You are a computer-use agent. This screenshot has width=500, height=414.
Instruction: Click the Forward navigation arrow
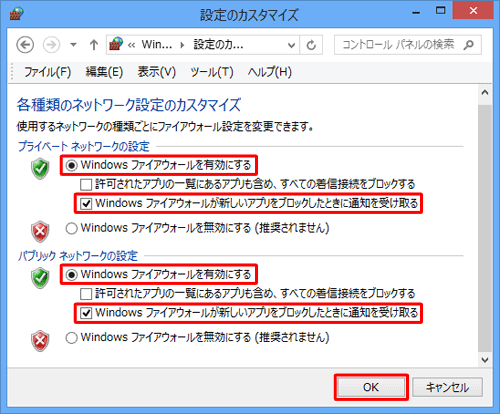51,45
